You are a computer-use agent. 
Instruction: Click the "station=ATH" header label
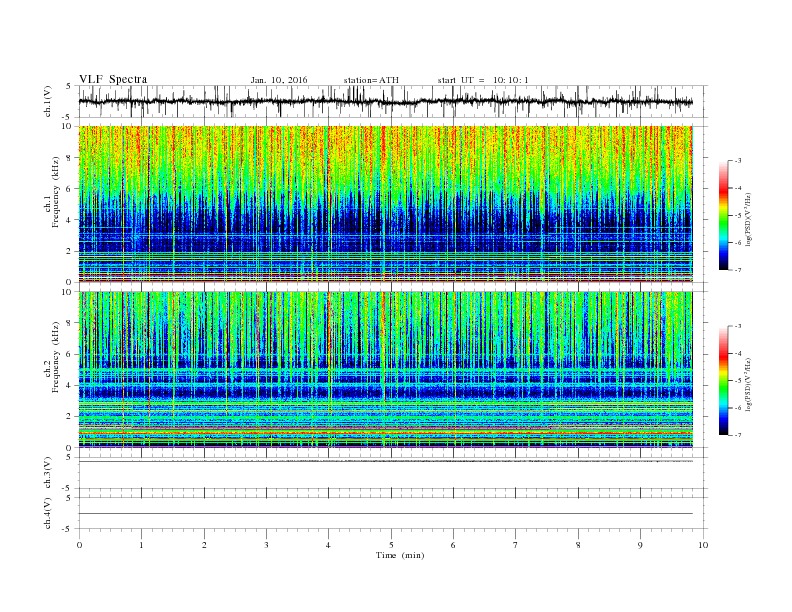[371, 80]
